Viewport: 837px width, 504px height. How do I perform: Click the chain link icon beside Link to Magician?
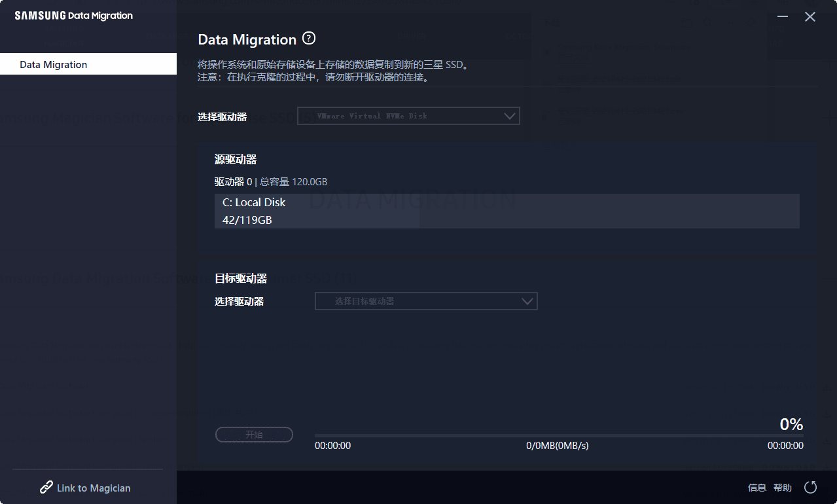(x=46, y=487)
